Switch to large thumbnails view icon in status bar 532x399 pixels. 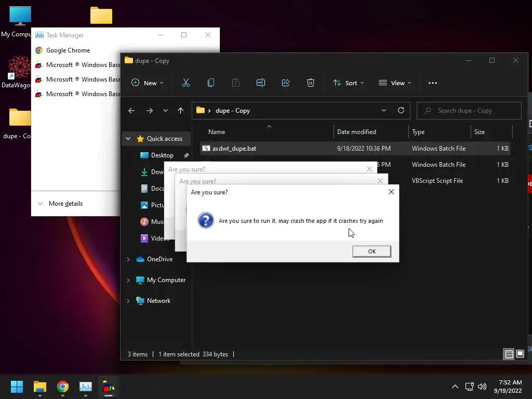tap(520, 354)
